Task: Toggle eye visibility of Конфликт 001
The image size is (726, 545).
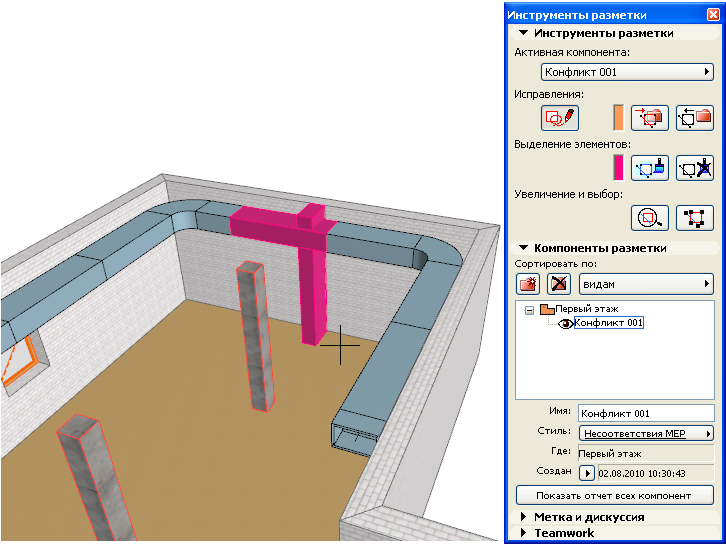Action: 565,323
